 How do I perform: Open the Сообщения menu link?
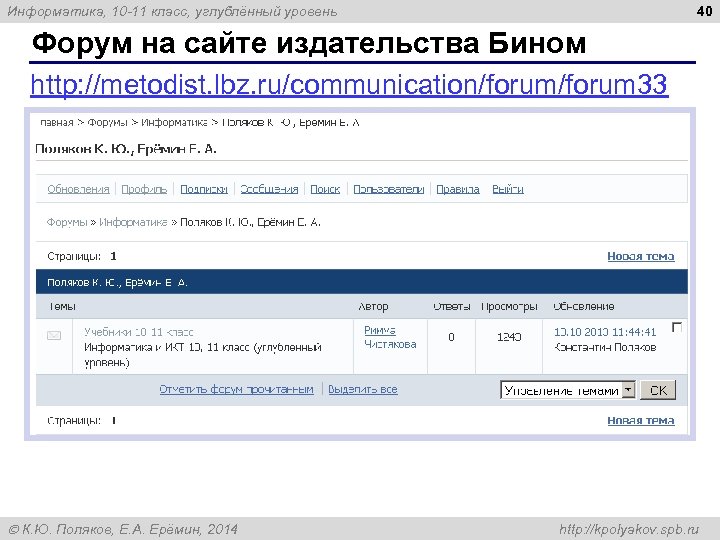269,189
